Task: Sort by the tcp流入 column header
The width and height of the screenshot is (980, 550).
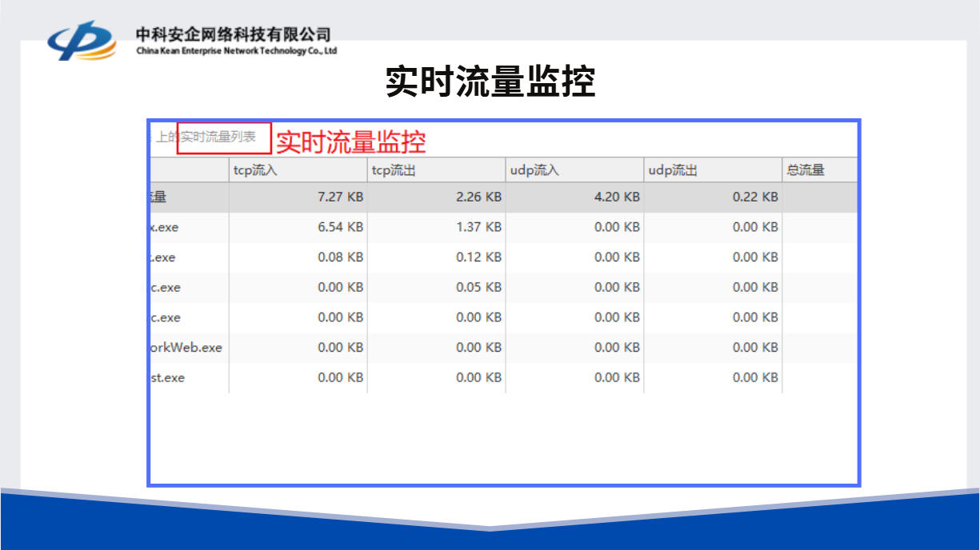Action: (255, 170)
